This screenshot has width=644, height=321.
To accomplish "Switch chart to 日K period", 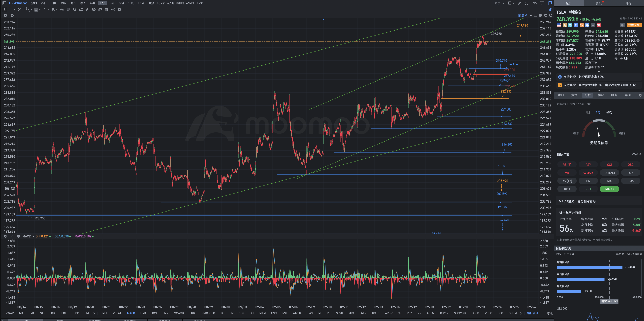I will point(54,3).
